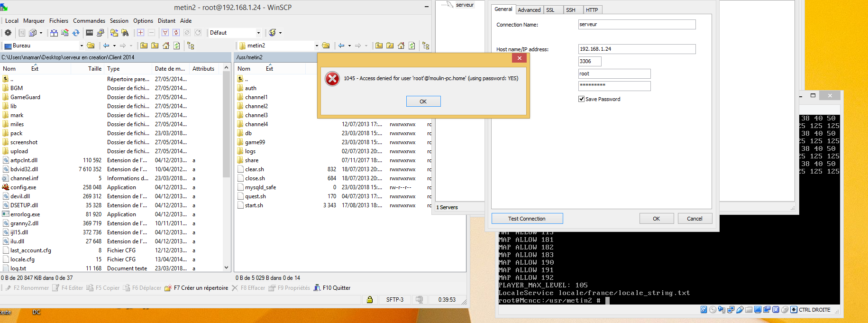Open the terminal console icon
This screenshot has height=323, width=868.
click(89, 33)
